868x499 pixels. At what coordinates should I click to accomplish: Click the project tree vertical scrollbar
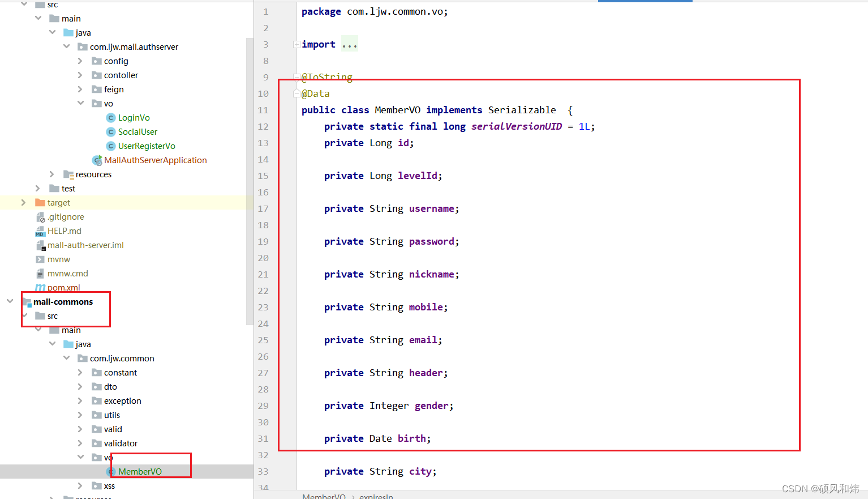(x=250, y=181)
